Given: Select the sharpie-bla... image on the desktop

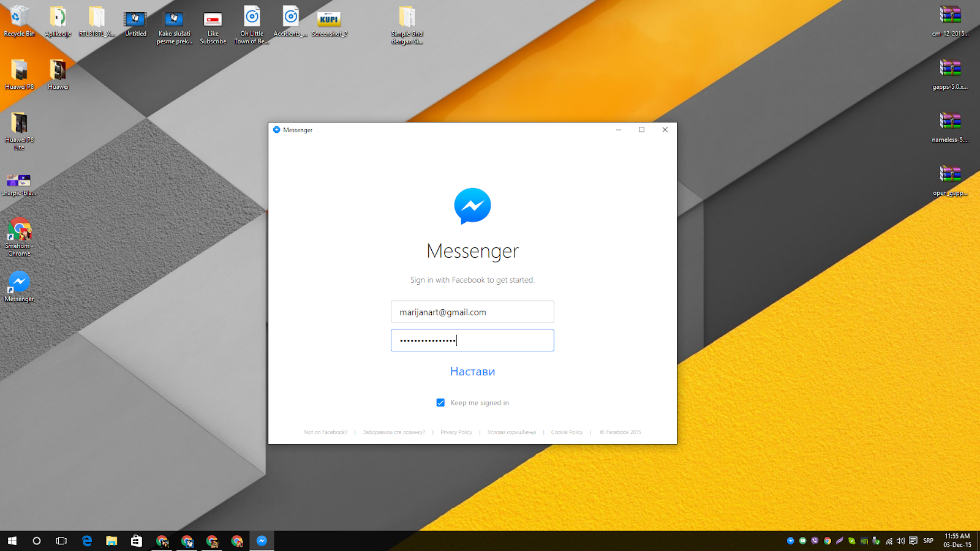Looking at the screenshot, I should (19, 184).
